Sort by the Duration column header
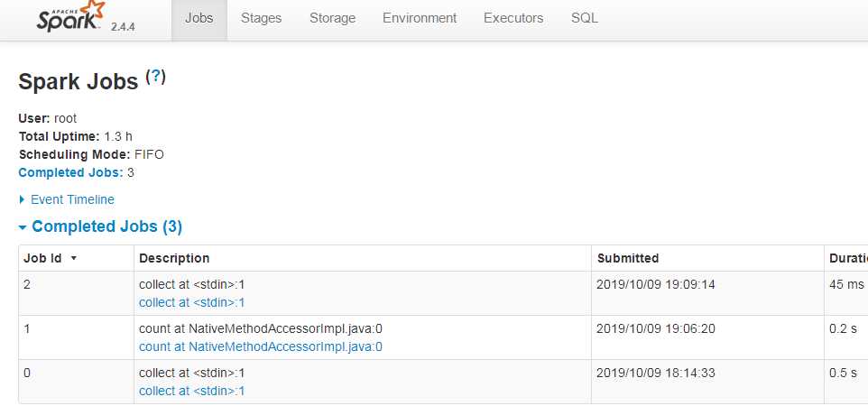This screenshot has width=868, height=406. [848, 258]
